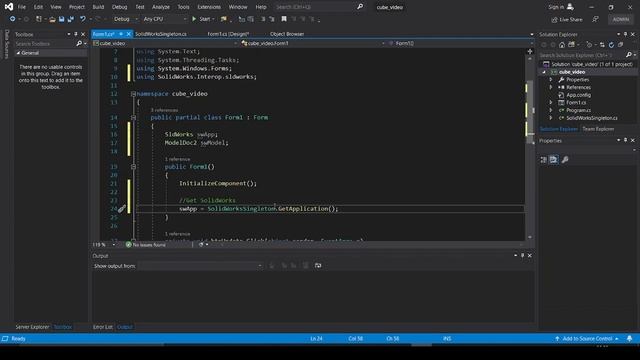
Task: Click the New Project icon in the toolbar
Action: (39, 19)
